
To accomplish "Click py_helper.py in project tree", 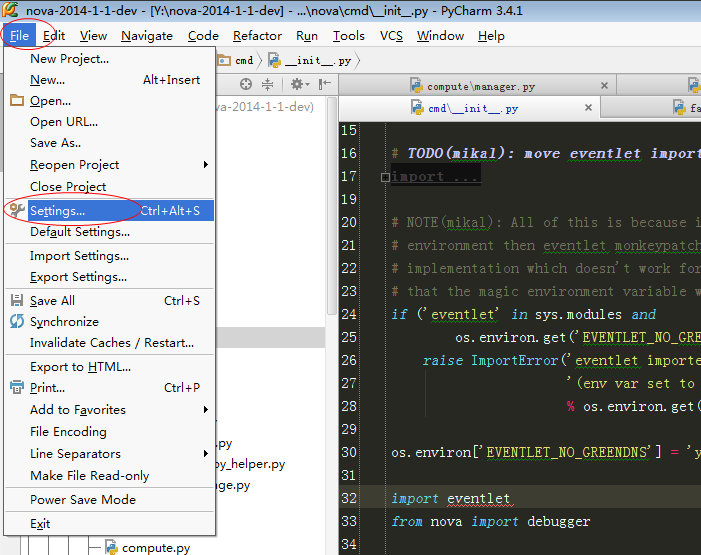I will click(x=250, y=464).
